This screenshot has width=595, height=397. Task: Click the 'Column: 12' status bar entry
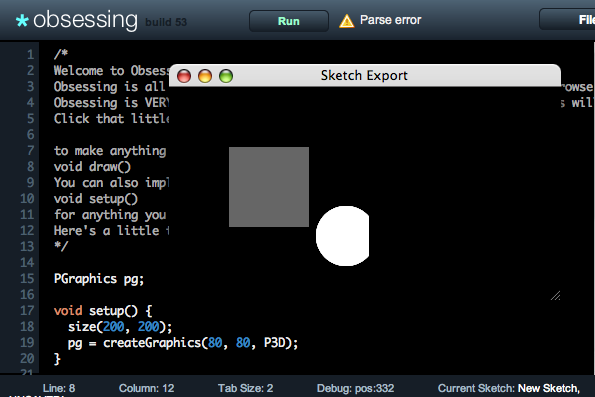pyautogui.click(x=146, y=388)
